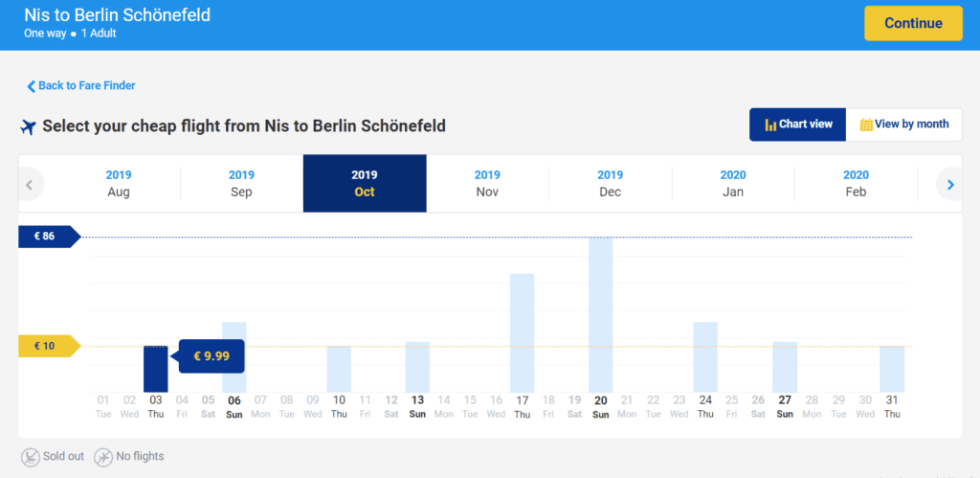Open the 2020 Jan month tab
The height and width of the screenshot is (478, 980).
coord(733,183)
